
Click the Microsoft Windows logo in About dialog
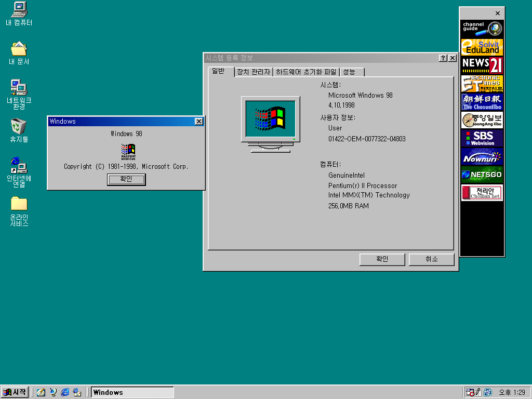[128, 152]
